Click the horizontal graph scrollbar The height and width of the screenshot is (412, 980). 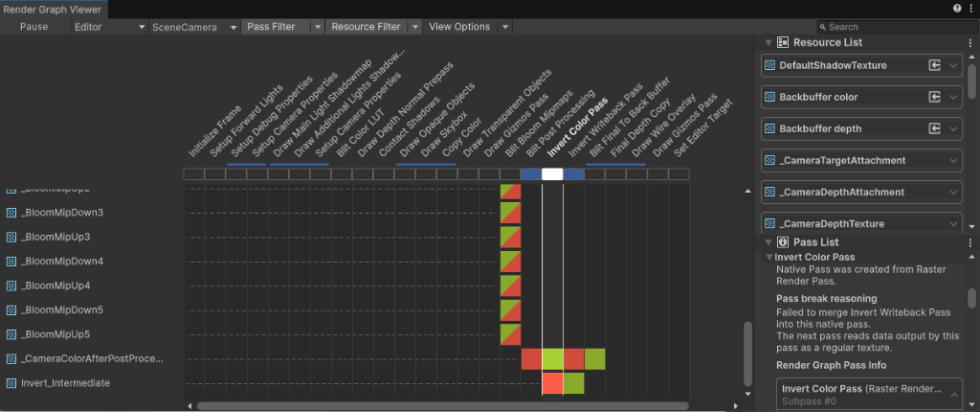[x=442, y=405]
